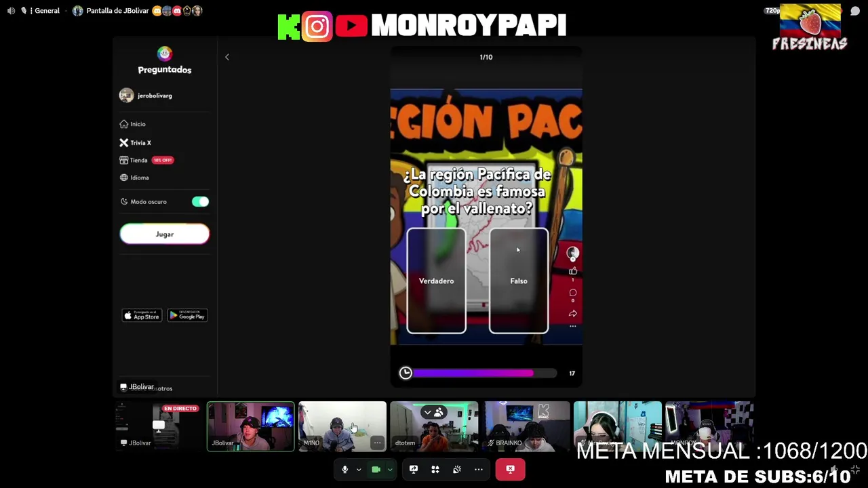868x488 pixels.
Task: Choose the Falso answer card
Action: pyautogui.click(x=519, y=281)
